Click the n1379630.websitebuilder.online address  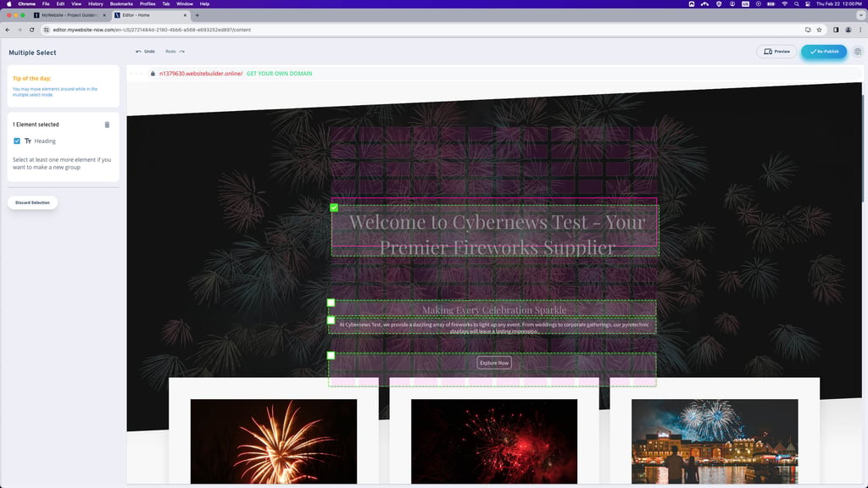[x=200, y=74]
